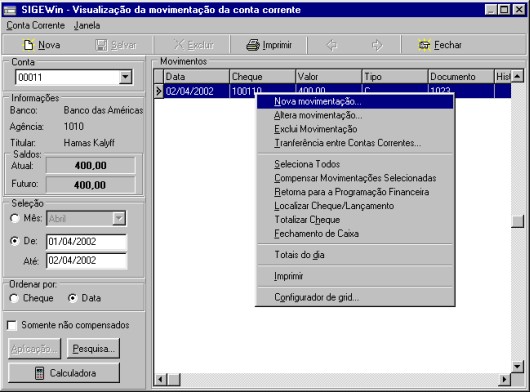Click the De date field 01/04/2002
530x392 pixels.
[x=87, y=242]
